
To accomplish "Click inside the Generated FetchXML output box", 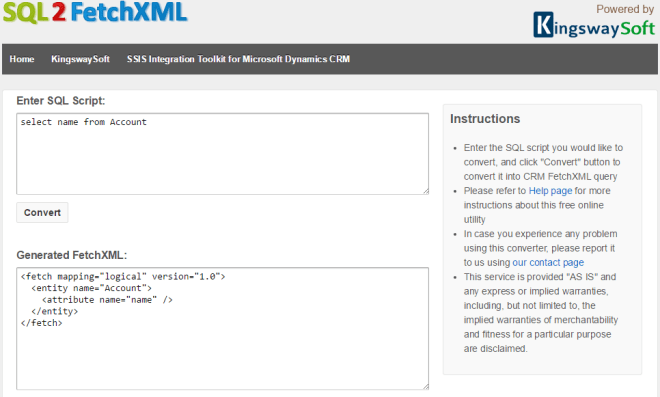I will click(x=223, y=328).
